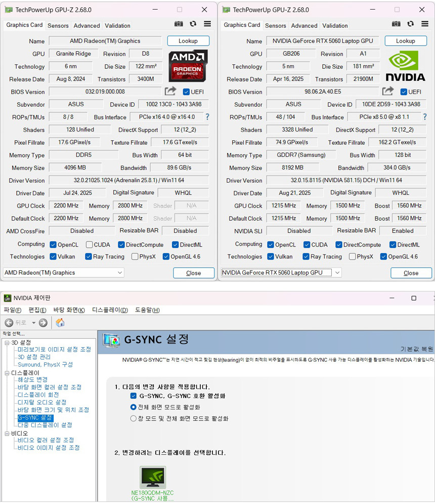This screenshot has width=435, height=504.
Task: Open '해상도 변경' in the settings tree
Action: click(x=32, y=380)
